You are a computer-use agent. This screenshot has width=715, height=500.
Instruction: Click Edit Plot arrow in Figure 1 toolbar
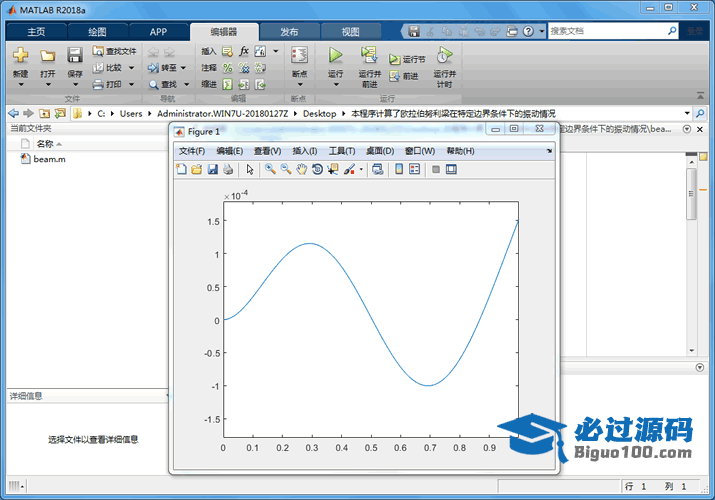click(250, 169)
